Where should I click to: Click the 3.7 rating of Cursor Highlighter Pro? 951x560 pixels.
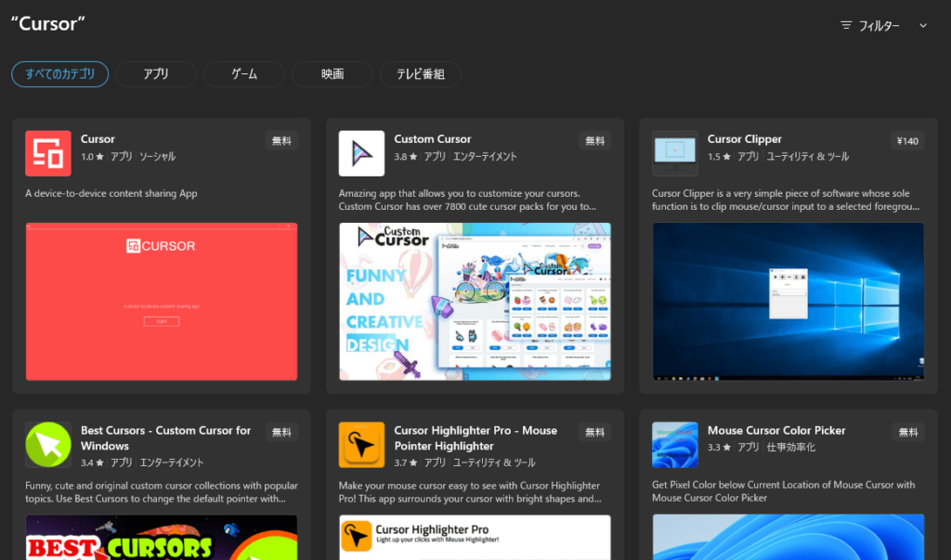coord(406,462)
